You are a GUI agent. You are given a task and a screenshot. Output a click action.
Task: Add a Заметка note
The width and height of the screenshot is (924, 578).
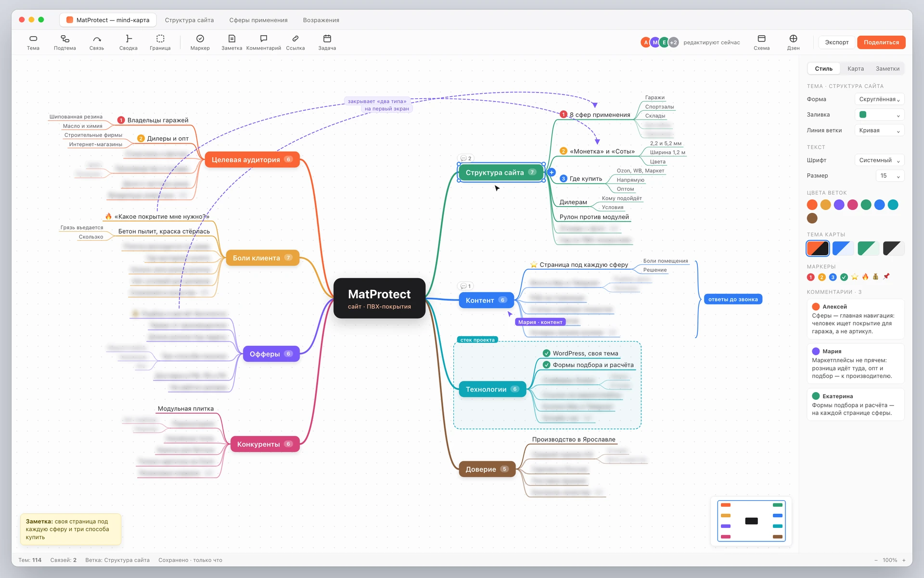pyautogui.click(x=232, y=42)
